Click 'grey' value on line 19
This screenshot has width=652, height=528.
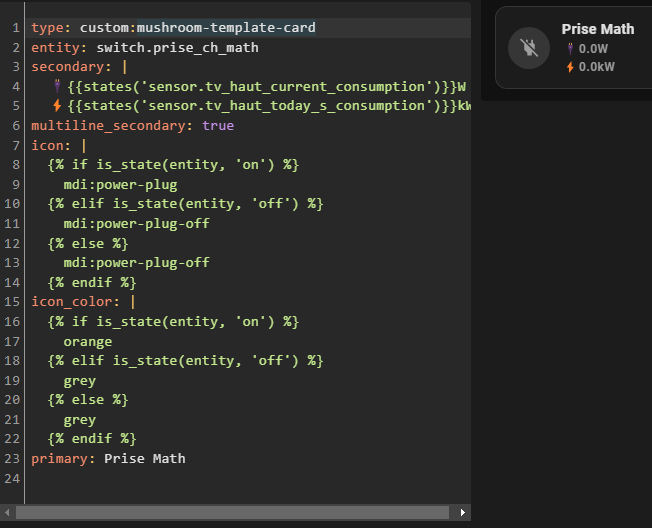tap(80, 381)
